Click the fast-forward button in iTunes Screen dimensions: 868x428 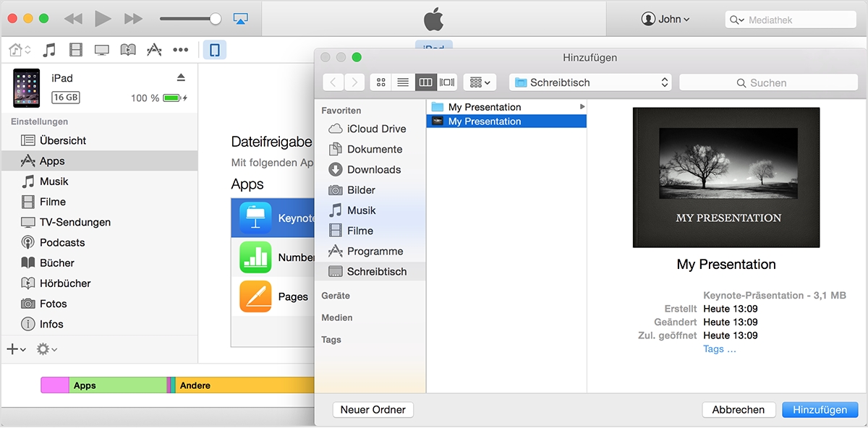pos(133,19)
